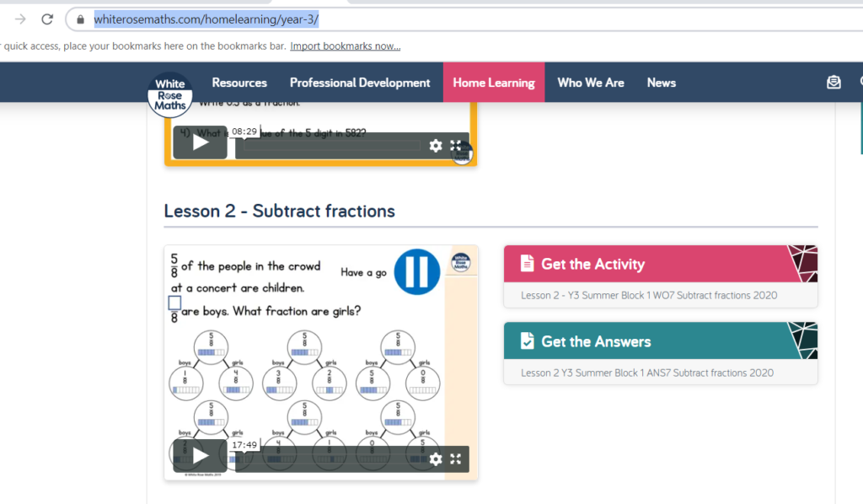Click the Import bookmarks now link

(x=345, y=46)
